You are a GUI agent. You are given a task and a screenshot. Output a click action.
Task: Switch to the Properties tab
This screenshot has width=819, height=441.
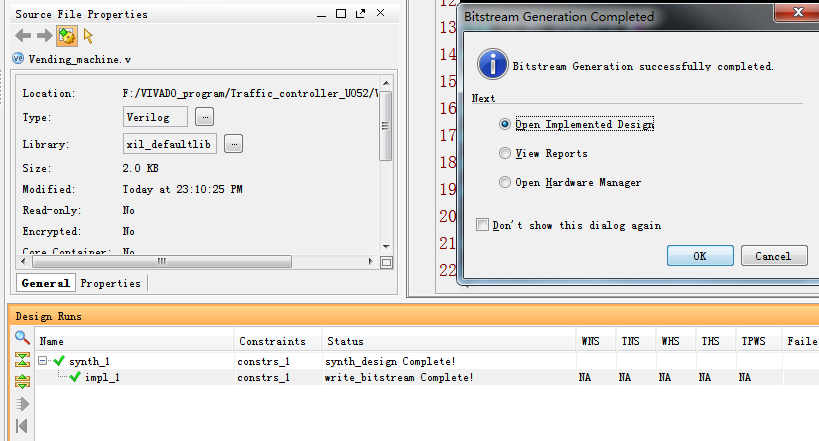[111, 283]
